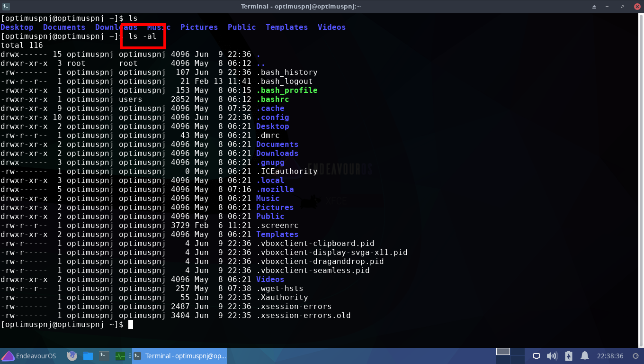This screenshot has width=644, height=364.
Task: Click 'Music' in the ls -al listing
Action: tap(268, 199)
